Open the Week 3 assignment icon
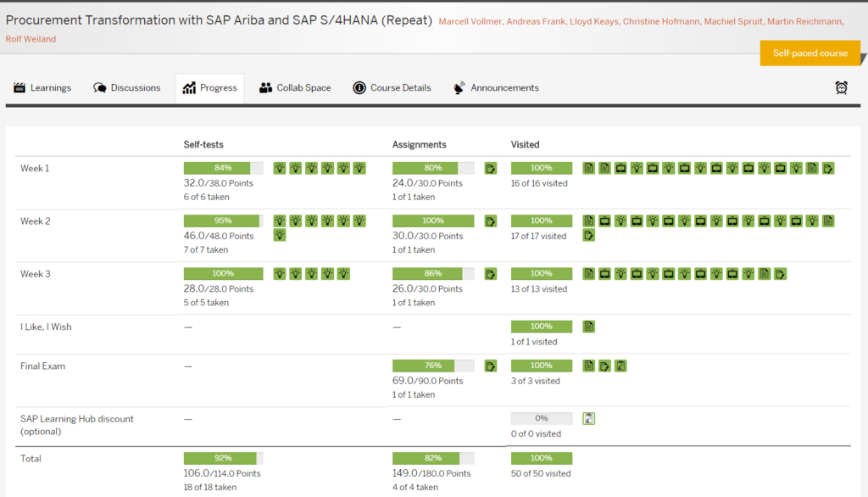868x497 pixels. 491,274
